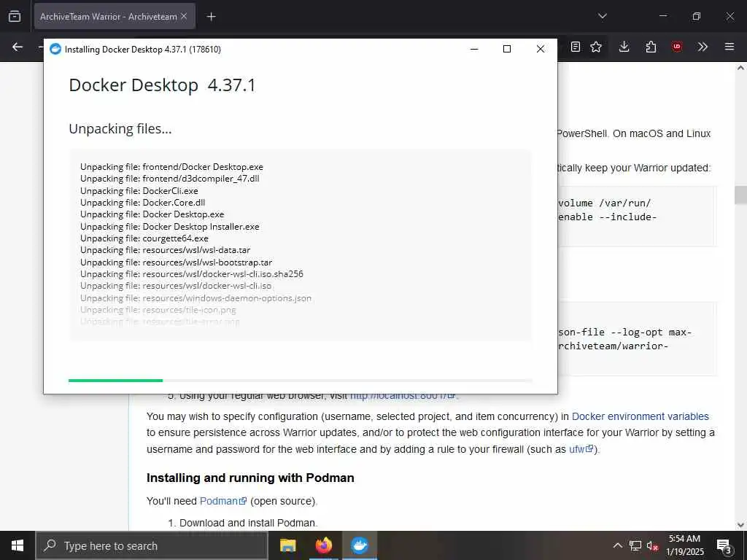
Task: Click the installer green progress bar
Action: pos(115,381)
